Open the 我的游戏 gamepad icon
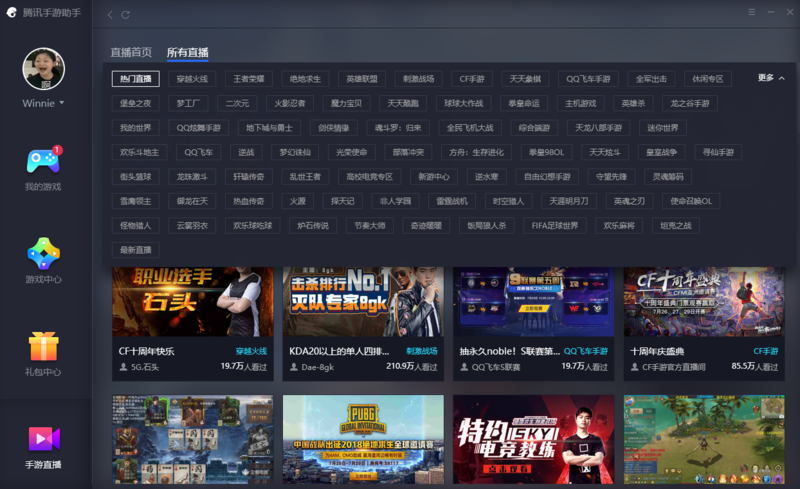Screen dimensions: 800x489 tap(43, 162)
